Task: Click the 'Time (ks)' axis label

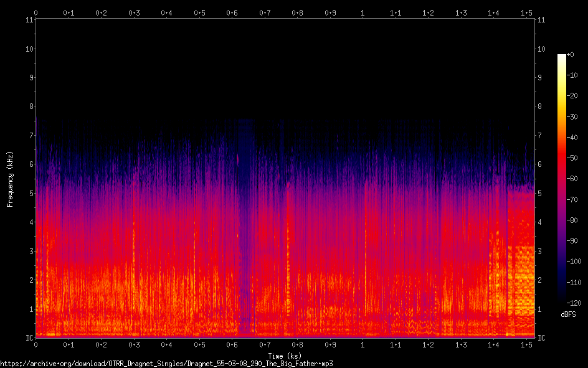Action: 285,356
